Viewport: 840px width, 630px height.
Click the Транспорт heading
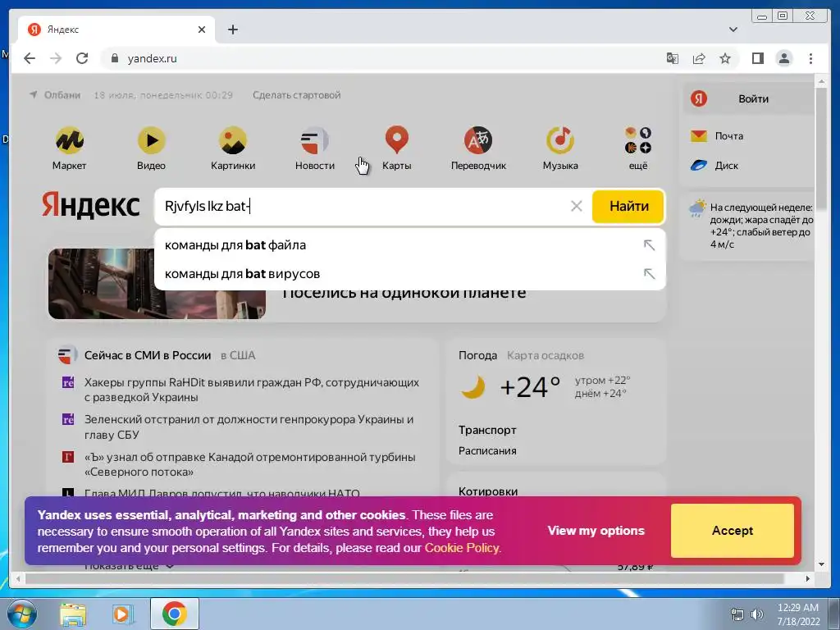(487, 430)
